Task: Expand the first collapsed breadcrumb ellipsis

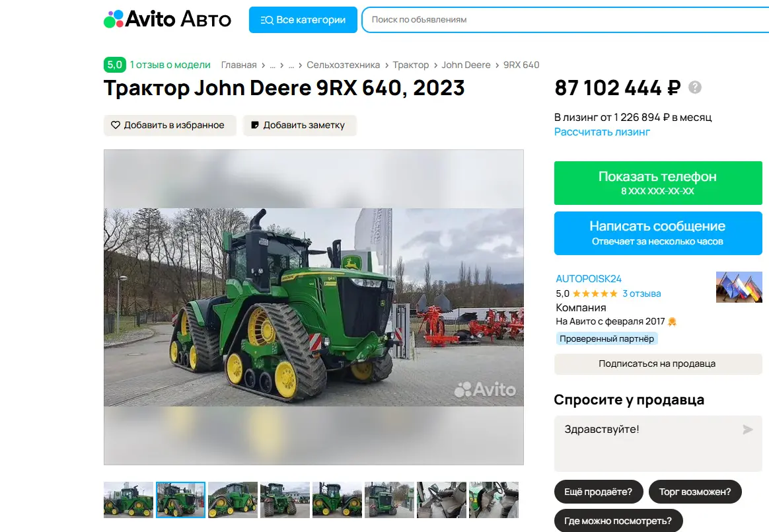Action: [x=273, y=65]
